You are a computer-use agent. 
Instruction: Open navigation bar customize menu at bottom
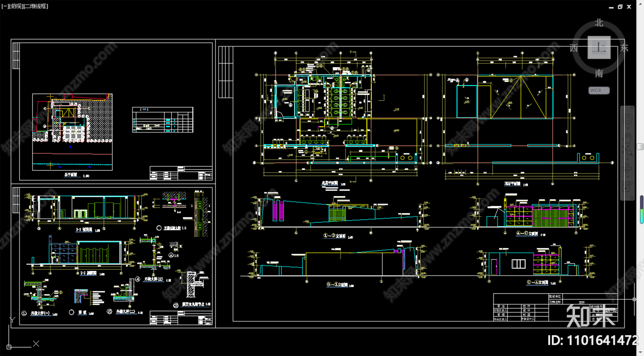(632, 198)
